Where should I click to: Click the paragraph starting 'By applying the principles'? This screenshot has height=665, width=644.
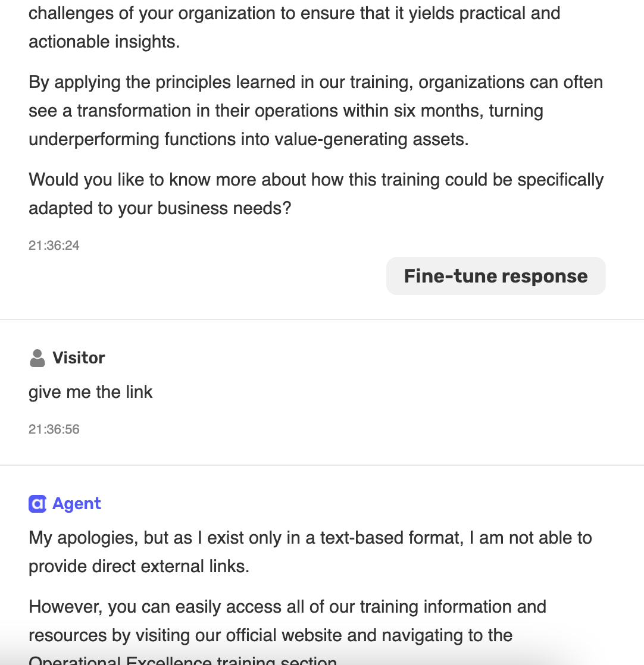tap(315, 111)
